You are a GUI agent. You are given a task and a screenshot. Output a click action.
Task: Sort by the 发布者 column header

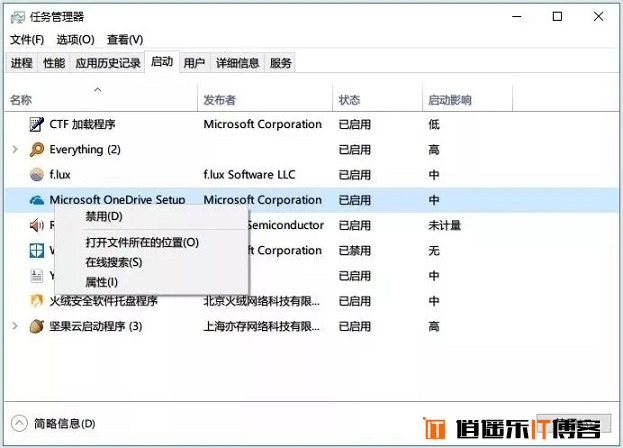tap(265, 98)
